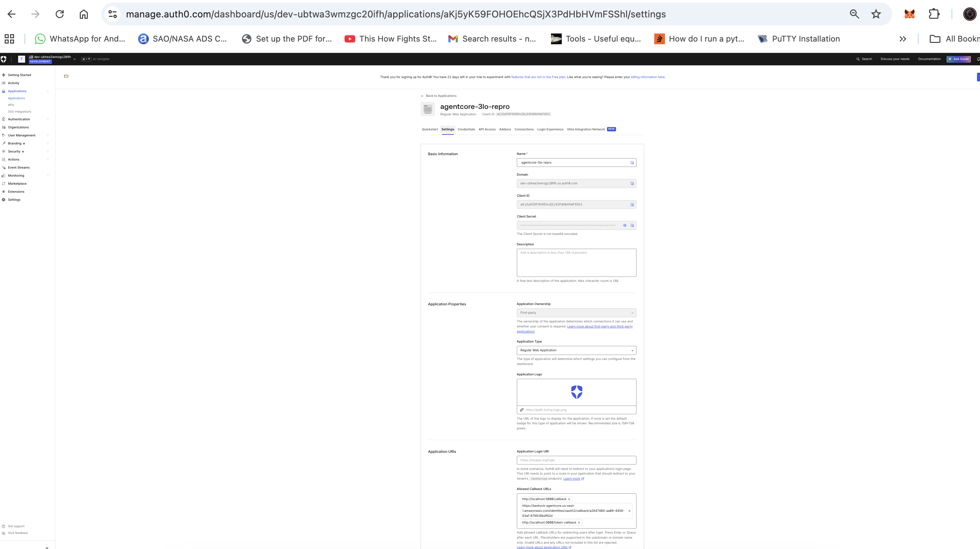Open the SAO/NASA ADS bookmark
Viewport: 980px width, 549px height.
[182, 39]
